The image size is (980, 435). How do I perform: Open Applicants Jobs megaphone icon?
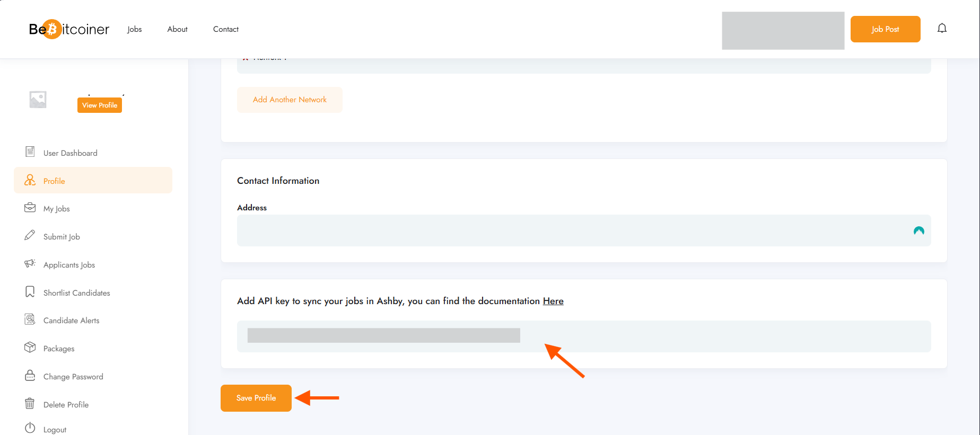[x=30, y=263]
